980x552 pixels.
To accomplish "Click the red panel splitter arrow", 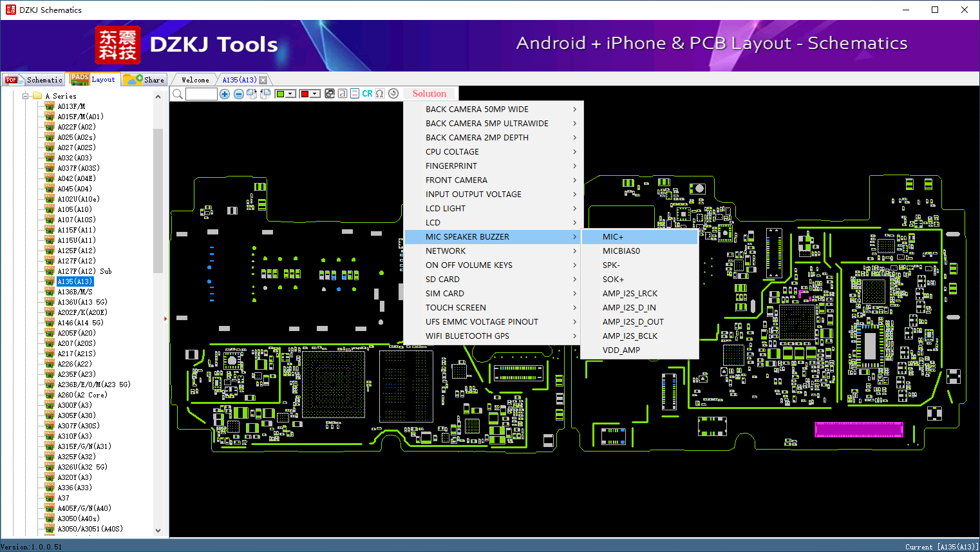I will pos(165,318).
